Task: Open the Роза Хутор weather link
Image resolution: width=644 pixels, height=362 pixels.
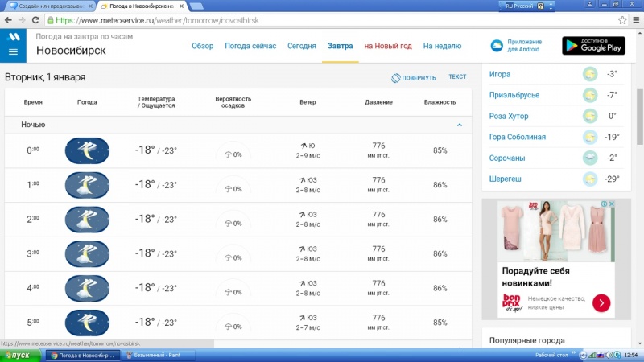Action: pos(509,116)
